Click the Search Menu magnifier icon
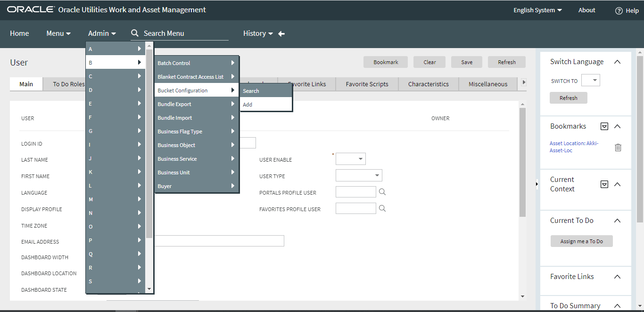This screenshot has height=312, width=644. point(135,33)
